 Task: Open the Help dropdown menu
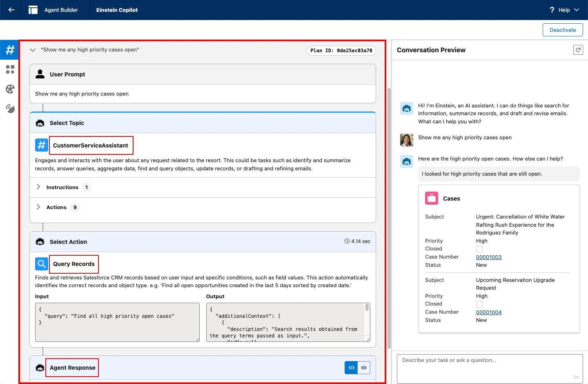tap(564, 10)
